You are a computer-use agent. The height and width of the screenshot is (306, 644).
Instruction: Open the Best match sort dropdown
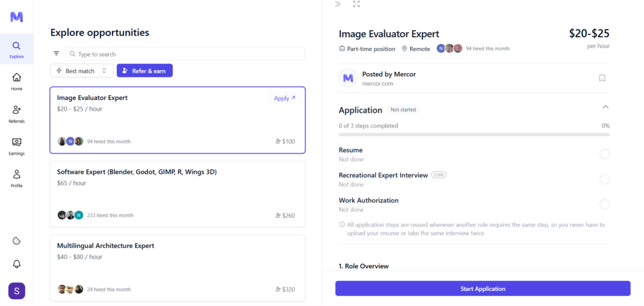pos(82,71)
